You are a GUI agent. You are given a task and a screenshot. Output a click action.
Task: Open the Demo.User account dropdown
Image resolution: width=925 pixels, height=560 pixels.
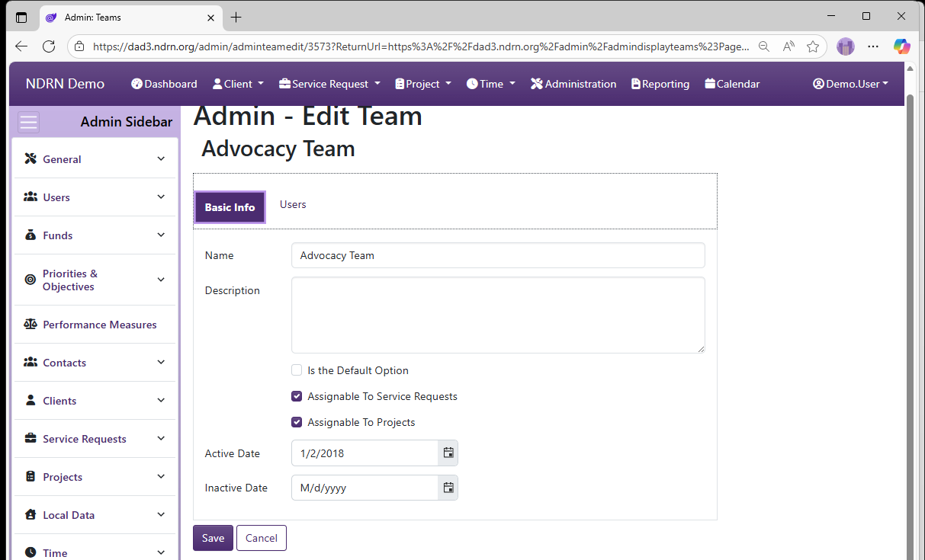(851, 84)
